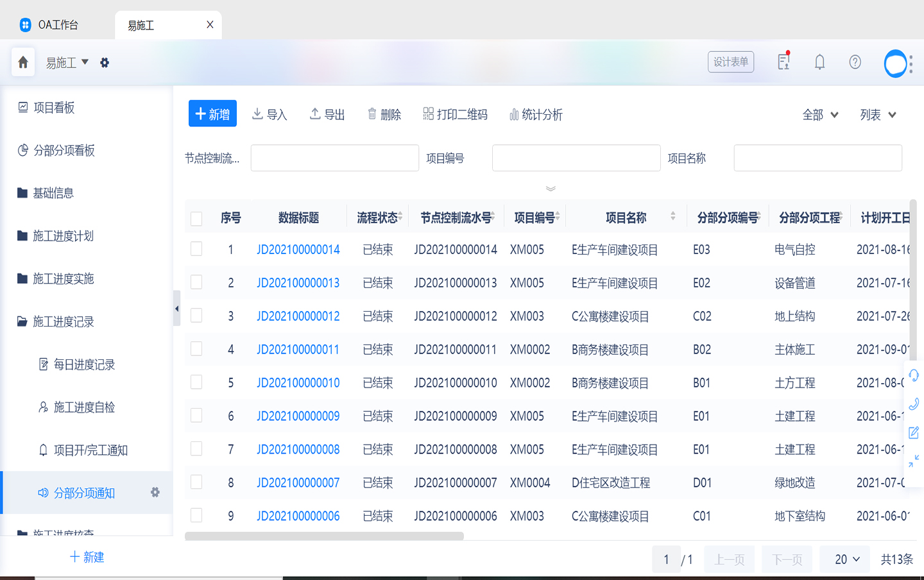Open the customer service headset icon
This screenshot has height=580, width=924.
pyautogui.click(x=914, y=375)
